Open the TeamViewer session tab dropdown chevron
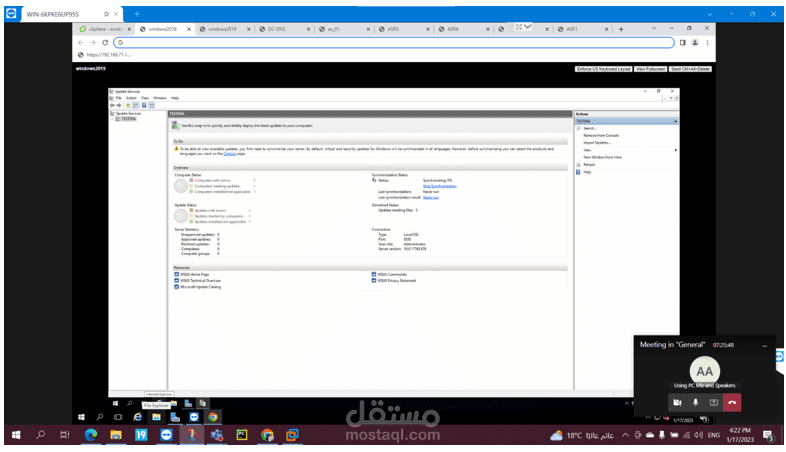This screenshot has height=452, width=786. pos(709,14)
